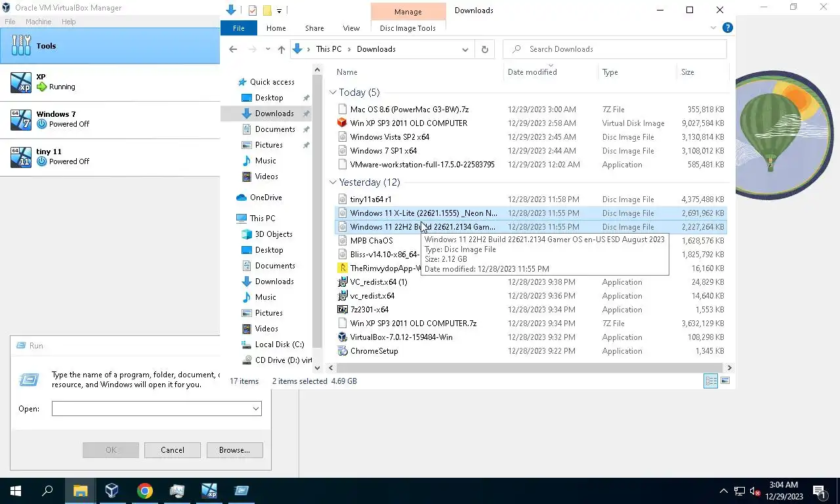
Task: Open File Explorer from taskbar
Action: [80, 490]
